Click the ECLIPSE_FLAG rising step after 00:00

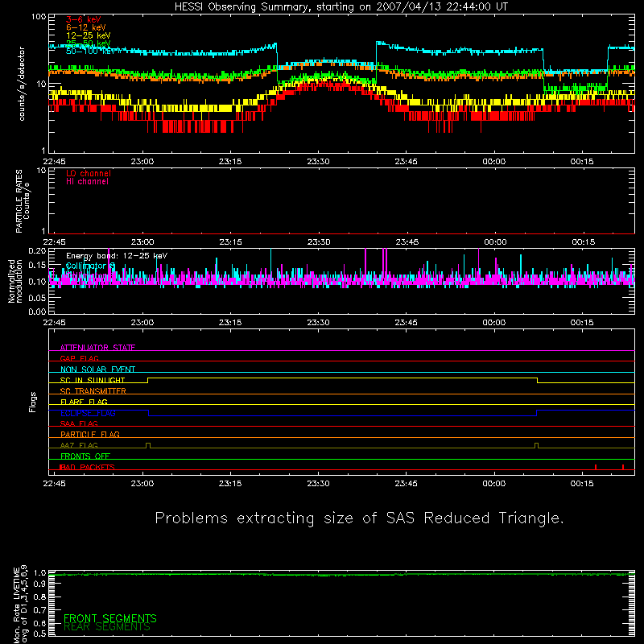(537, 413)
